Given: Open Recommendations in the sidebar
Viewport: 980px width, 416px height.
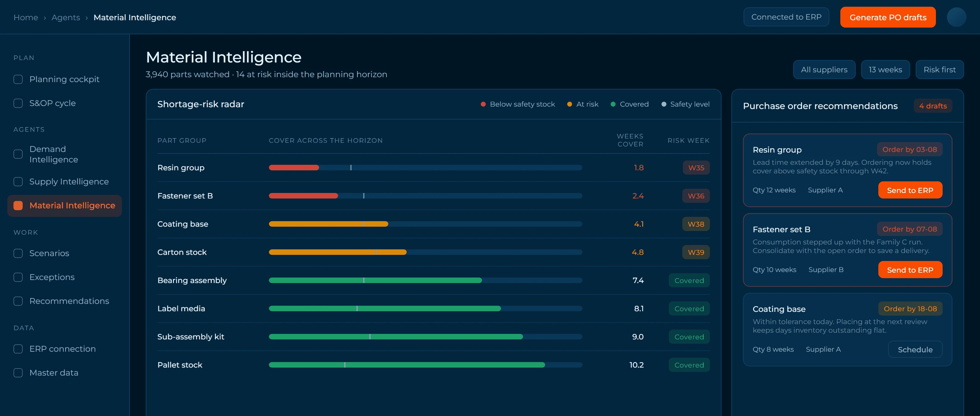Looking at the screenshot, I should (x=64, y=301).
